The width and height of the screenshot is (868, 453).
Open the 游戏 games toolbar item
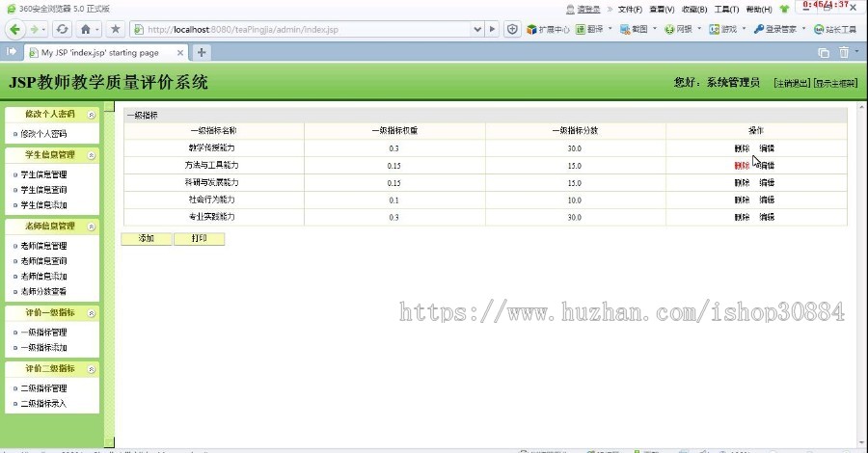click(723, 29)
